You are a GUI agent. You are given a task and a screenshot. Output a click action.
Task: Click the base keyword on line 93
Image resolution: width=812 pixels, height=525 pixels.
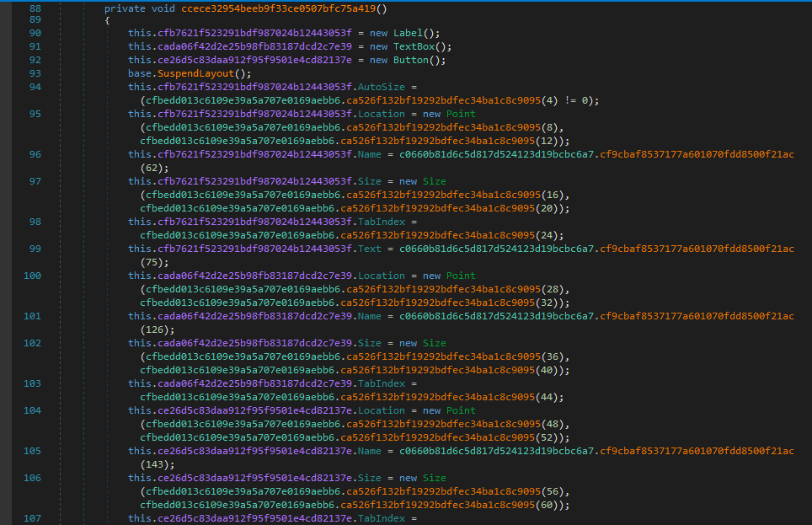click(140, 73)
